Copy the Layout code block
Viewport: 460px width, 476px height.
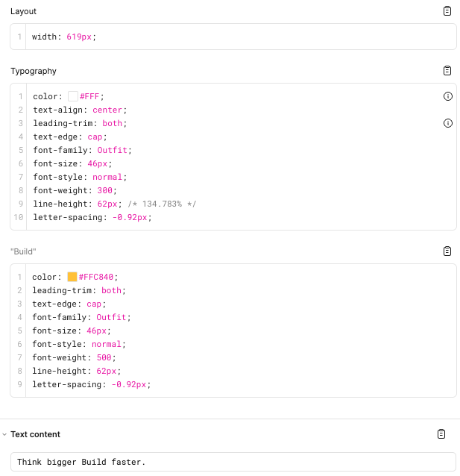(x=447, y=11)
